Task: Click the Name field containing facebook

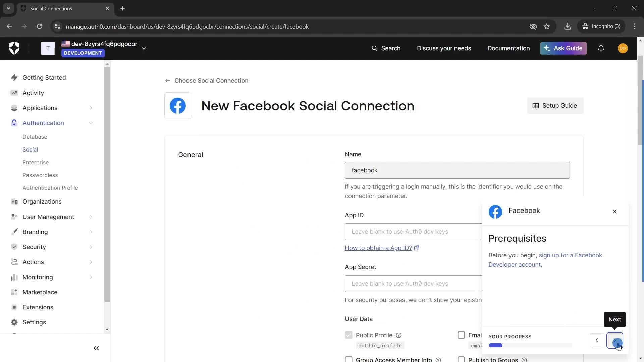Action: [x=457, y=170]
